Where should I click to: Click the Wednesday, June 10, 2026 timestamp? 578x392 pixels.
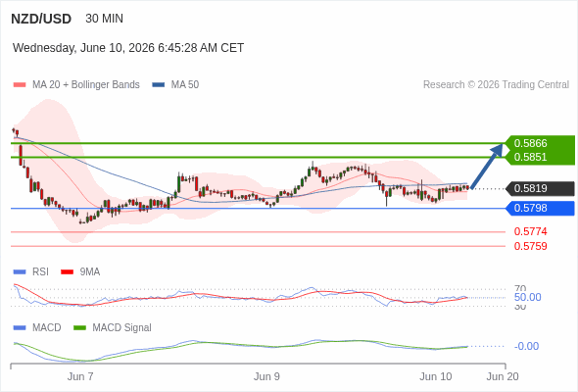tap(128, 48)
